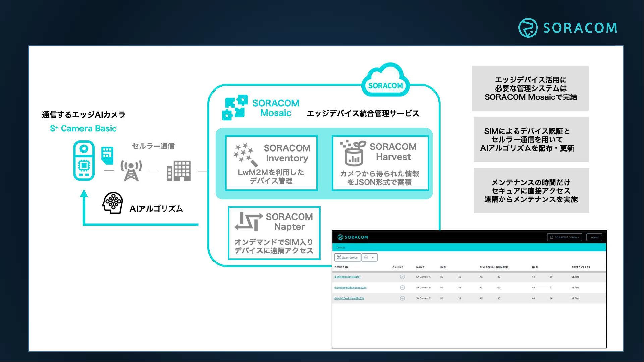Click the 'AIアルゴリズム' label
The width and height of the screenshot is (644, 362).
(156, 209)
